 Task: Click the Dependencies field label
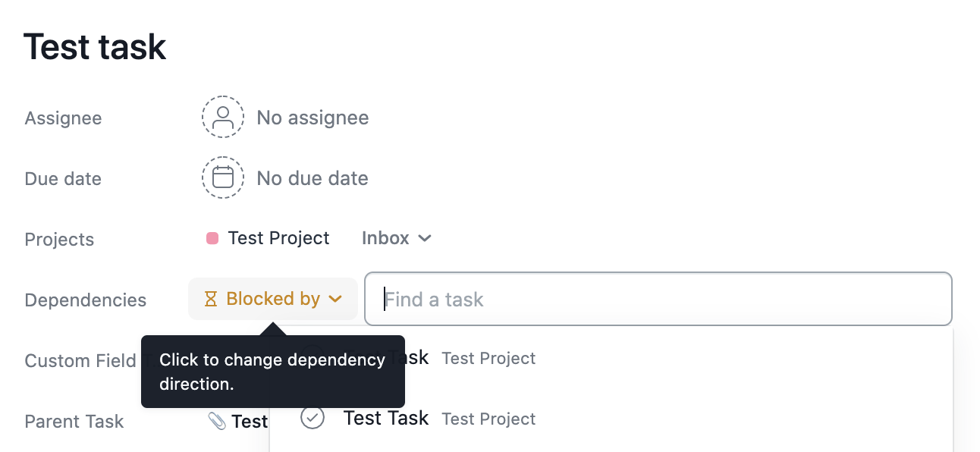(85, 300)
